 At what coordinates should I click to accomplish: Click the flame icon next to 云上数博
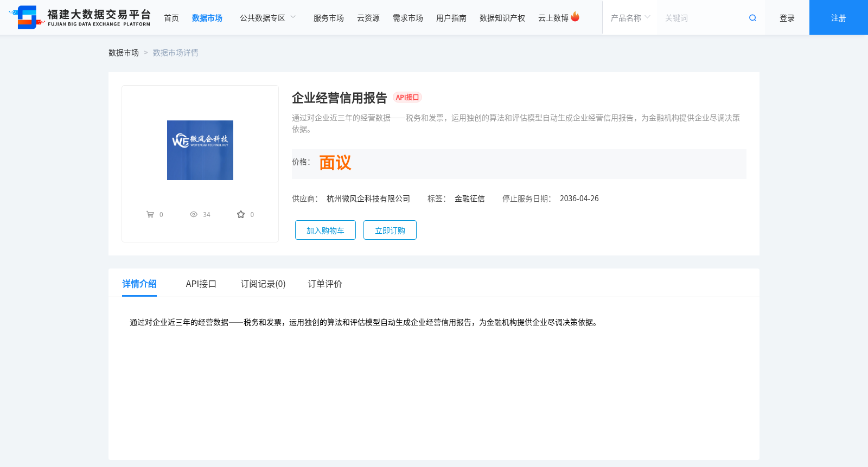pyautogui.click(x=575, y=17)
